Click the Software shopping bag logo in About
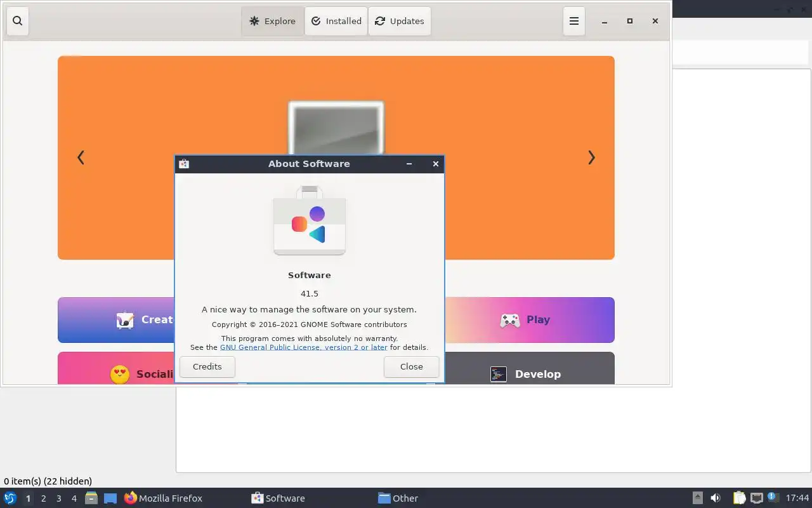The height and width of the screenshot is (508, 812). (x=310, y=220)
